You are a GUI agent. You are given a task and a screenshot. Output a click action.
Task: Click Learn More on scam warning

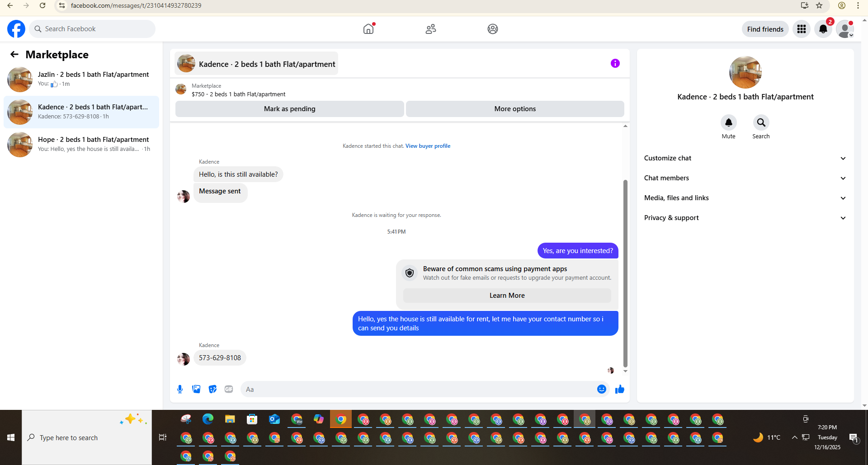tap(507, 296)
